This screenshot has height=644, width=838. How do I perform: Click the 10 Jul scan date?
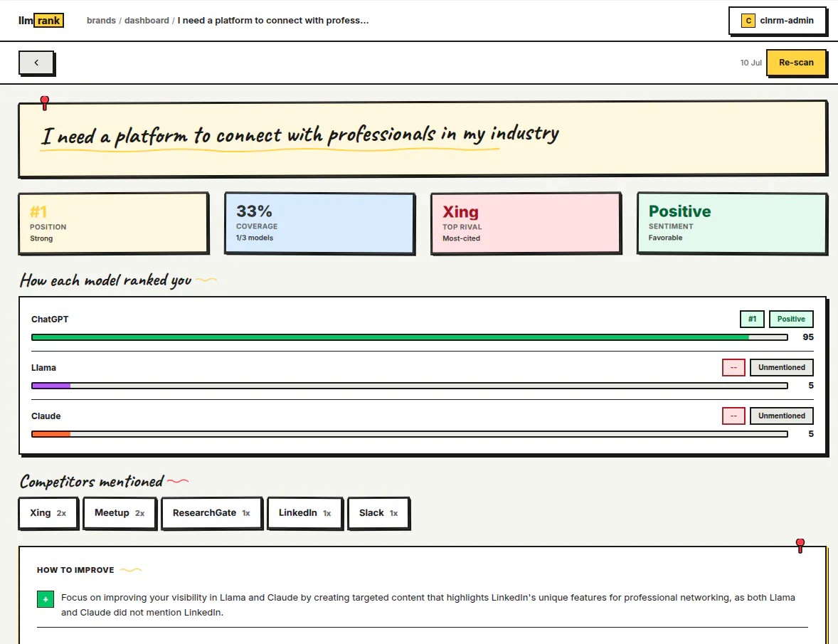point(751,63)
